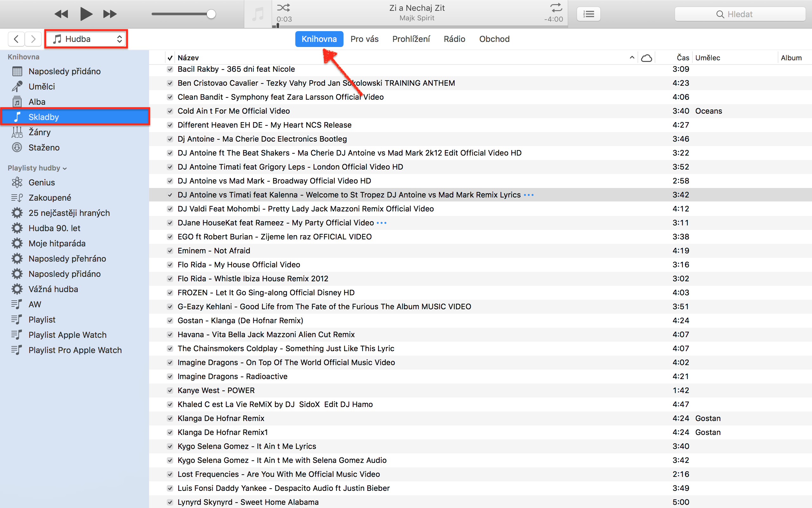Open Naposledy přidáno in Knihovna section

[x=75, y=71]
